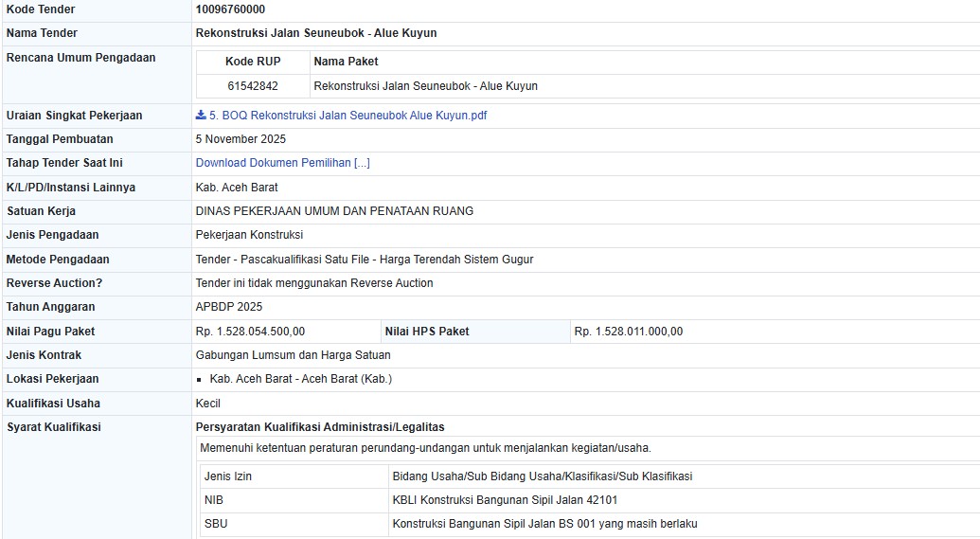Click the Nama Paket column header

(346, 62)
